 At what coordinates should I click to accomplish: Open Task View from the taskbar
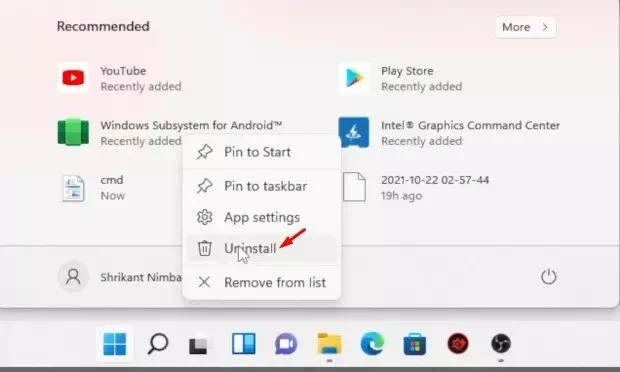pyautogui.click(x=200, y=345)
